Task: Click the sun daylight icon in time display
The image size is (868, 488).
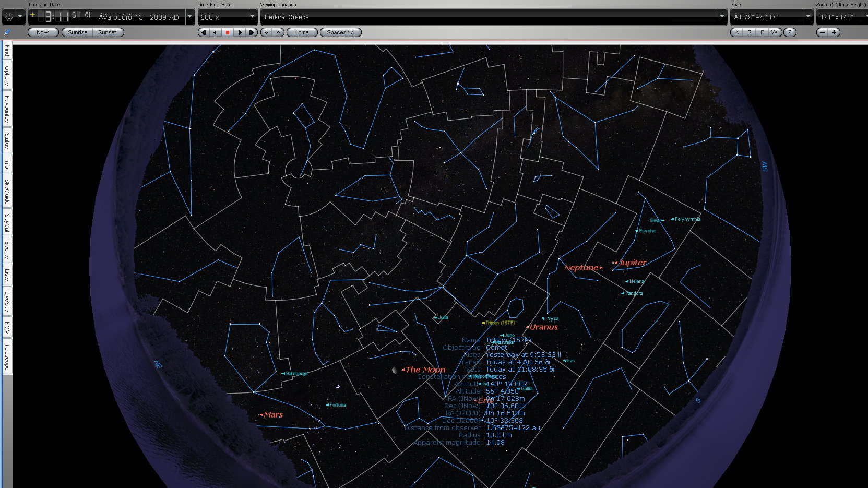Action: [33, 15]
